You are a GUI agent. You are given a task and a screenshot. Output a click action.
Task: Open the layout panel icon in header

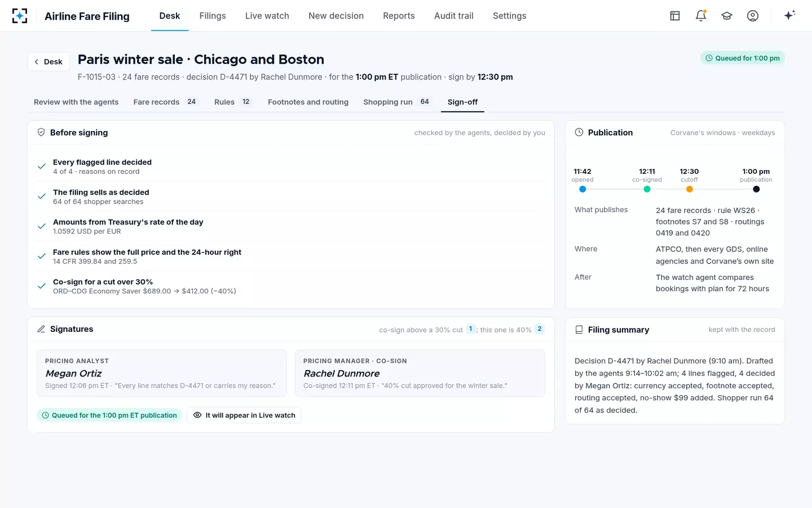coord(675,16)
